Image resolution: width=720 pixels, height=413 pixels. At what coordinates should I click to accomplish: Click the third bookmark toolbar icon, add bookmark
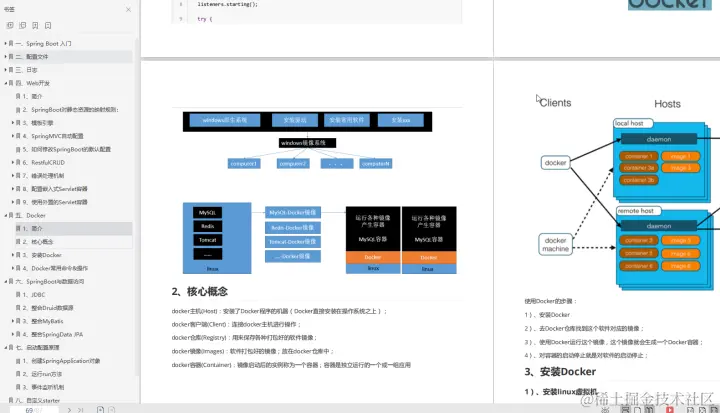[35, 25]
